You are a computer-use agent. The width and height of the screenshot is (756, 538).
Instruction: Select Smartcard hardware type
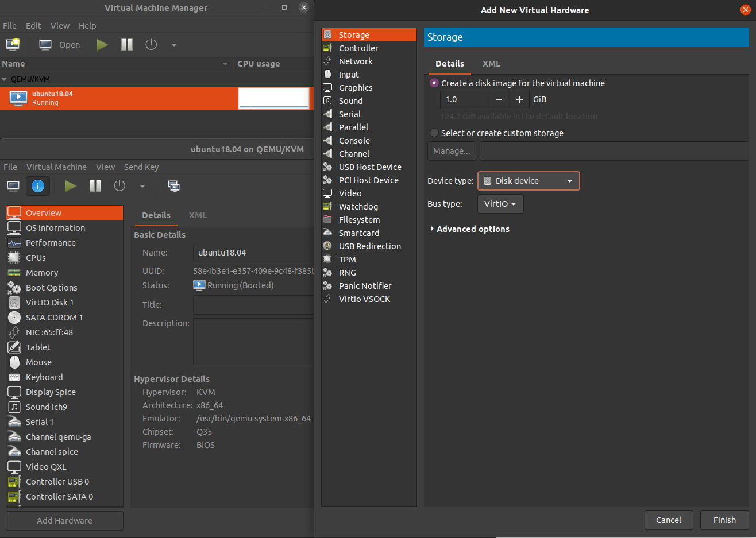[x=369, y=233]
